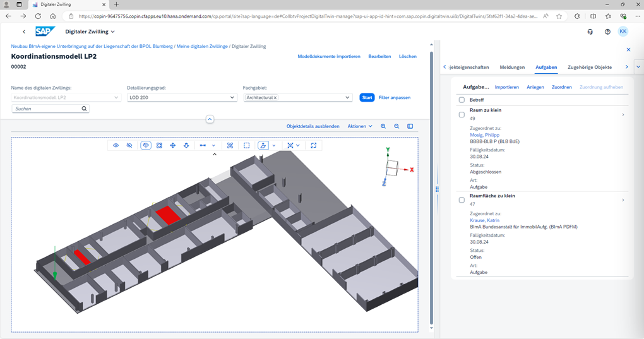Click Zuordnen in Aufgaben toolbar
Viewport: 644px width, 339px height.
point(562,87)
